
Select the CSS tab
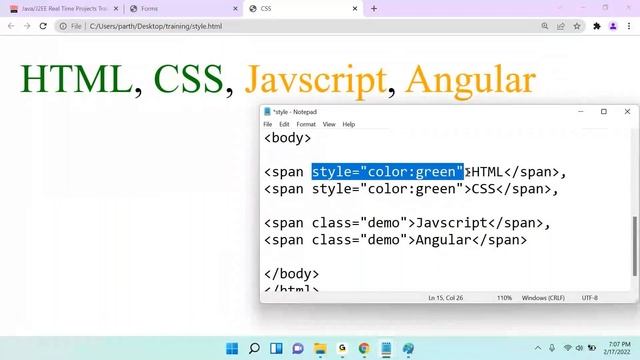point(304,9)
